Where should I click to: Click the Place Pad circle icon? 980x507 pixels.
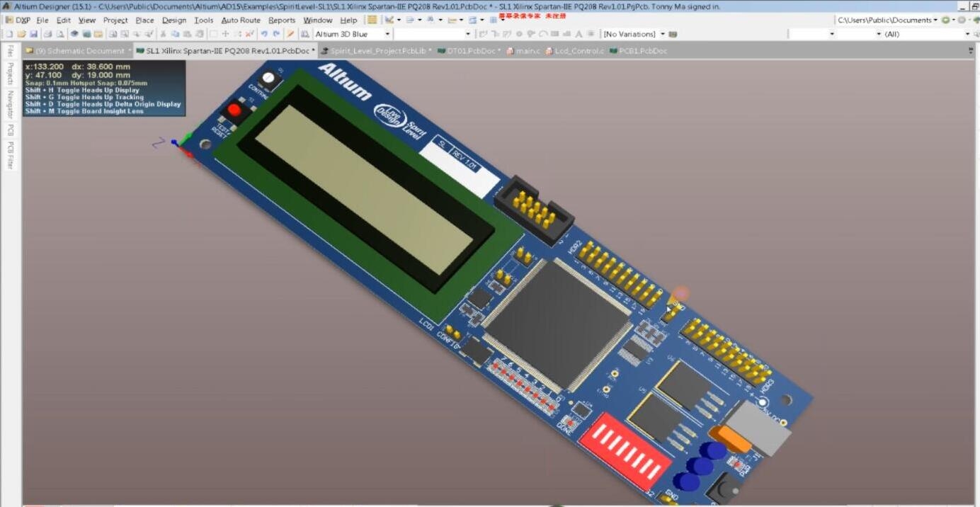point(519,34)
